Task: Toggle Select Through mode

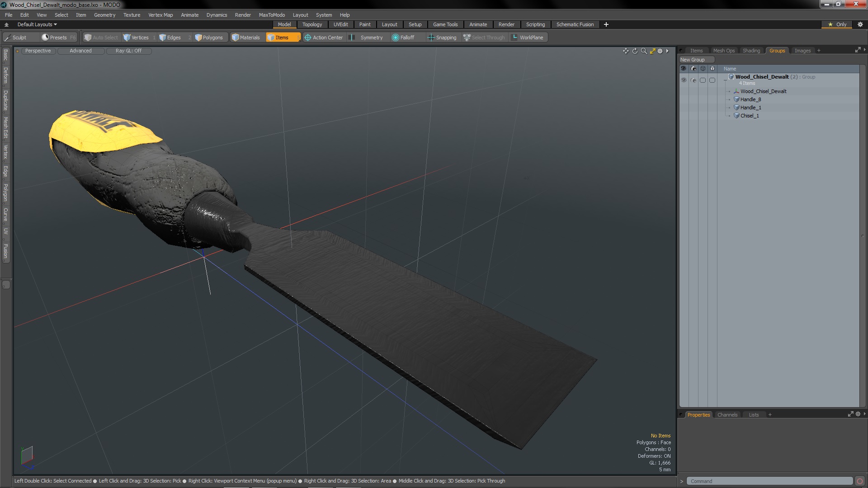Action: 484,38
